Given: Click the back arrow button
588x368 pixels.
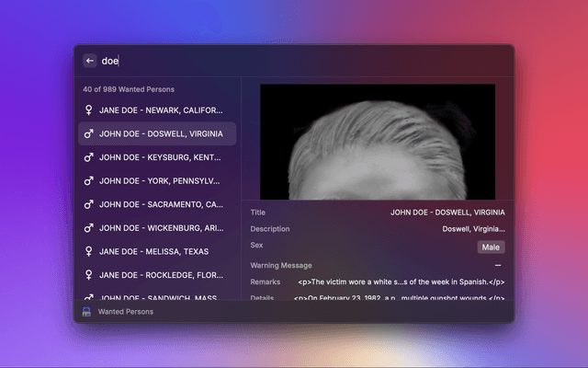Looking at the screenshot, I should pyautogui.click(x=89, y=61).
